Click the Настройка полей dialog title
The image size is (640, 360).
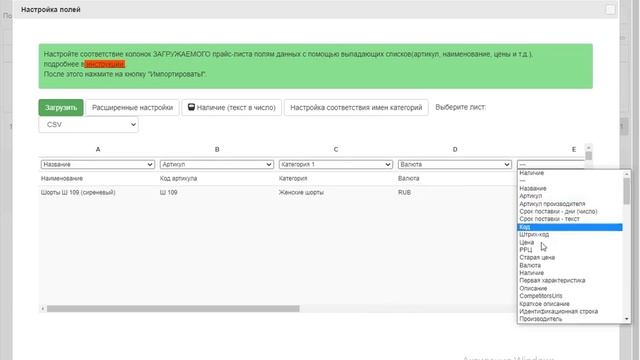tap(51, 9)
